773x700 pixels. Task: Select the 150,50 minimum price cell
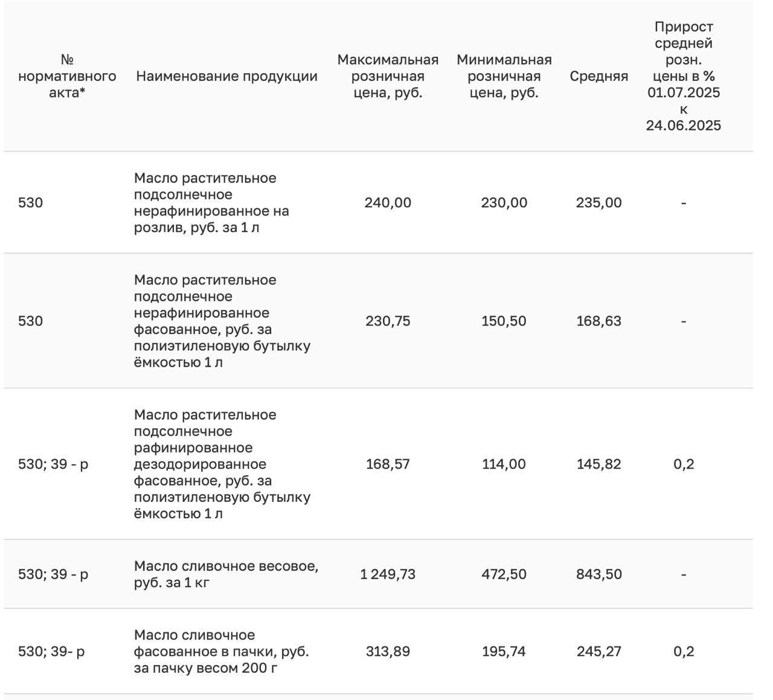tap(504, 321)
